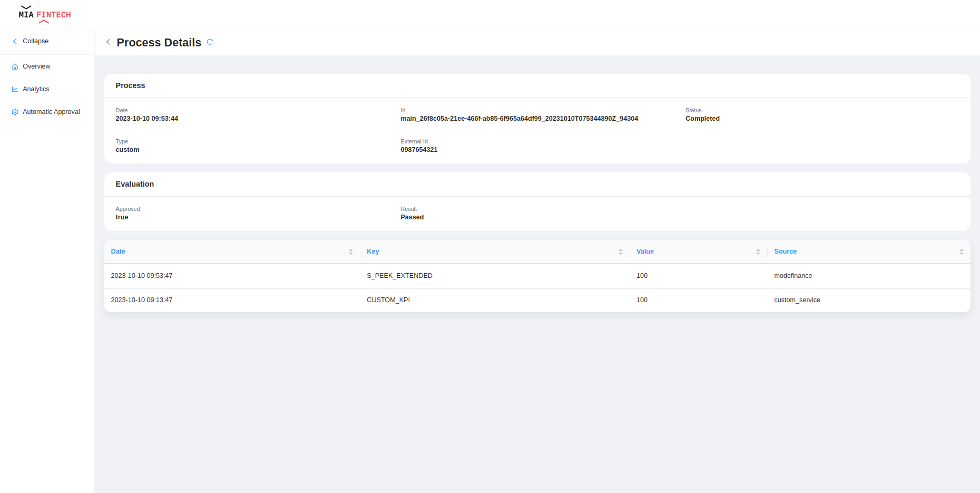
Task: Click the Mia Fintech logo
Action: click(x=44, y=15)
